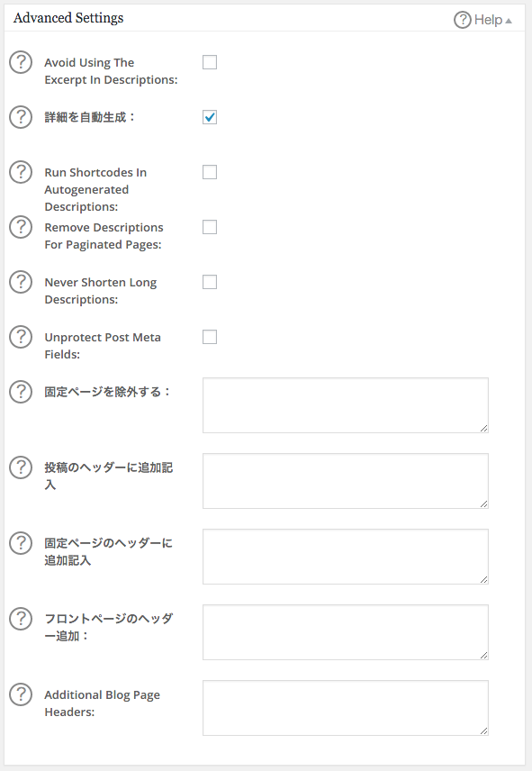The image size is (532, 771).
Task: Open help for フロントページのヘッダー追加 setting
Action: 20,619
